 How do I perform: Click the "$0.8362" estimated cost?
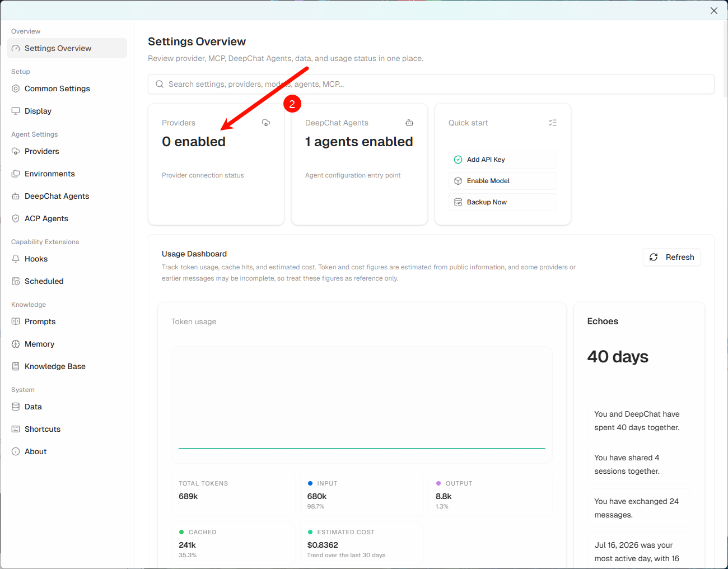323,545
